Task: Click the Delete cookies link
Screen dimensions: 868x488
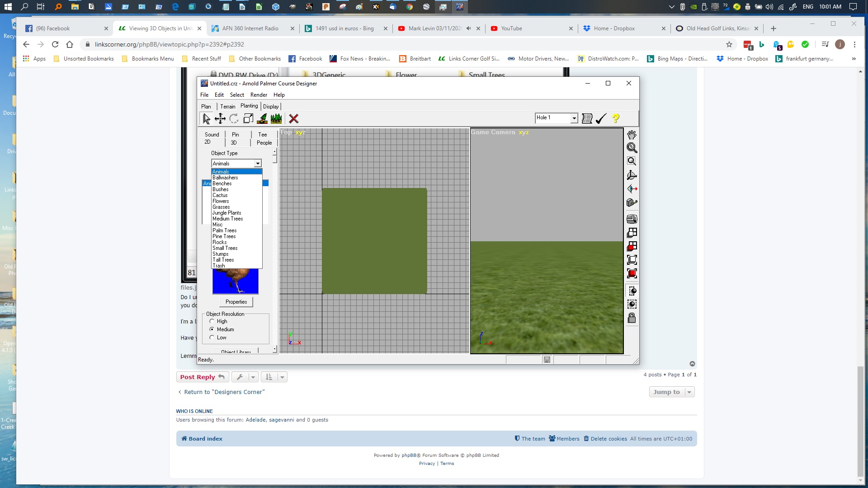Action: [605, 439]
